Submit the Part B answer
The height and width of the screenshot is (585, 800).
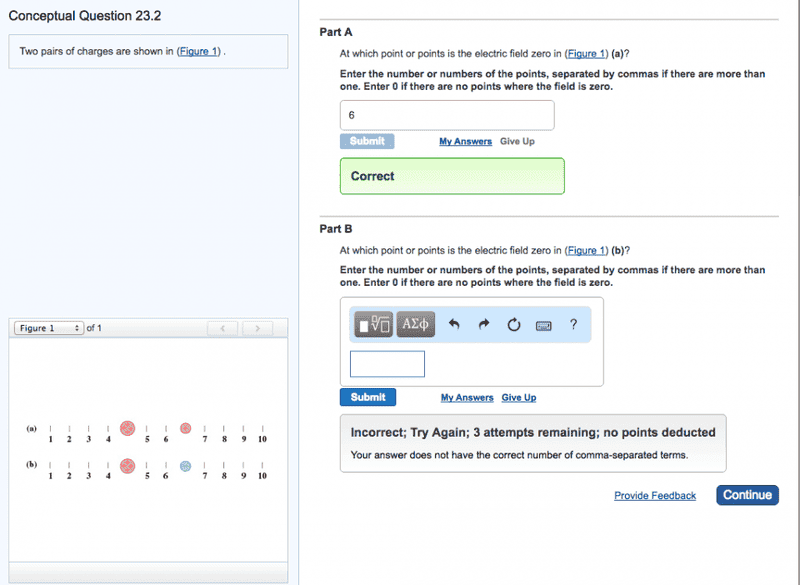(x=368, y=397)
